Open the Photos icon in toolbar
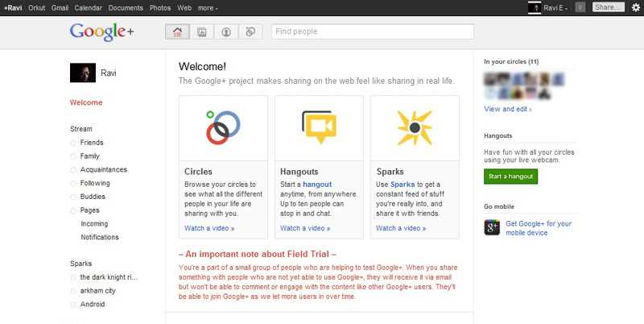The width and height of the screenshot is (644, 324). point(201,32)
